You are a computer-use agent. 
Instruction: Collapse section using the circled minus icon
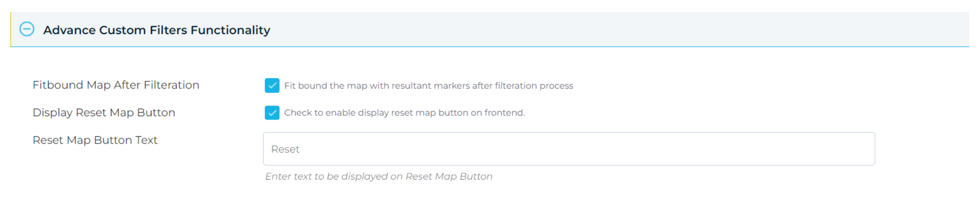[27, 29]
